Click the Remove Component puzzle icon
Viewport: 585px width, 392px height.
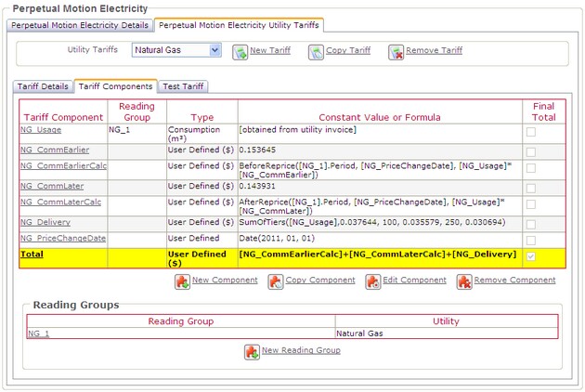[x=464, y=281]
